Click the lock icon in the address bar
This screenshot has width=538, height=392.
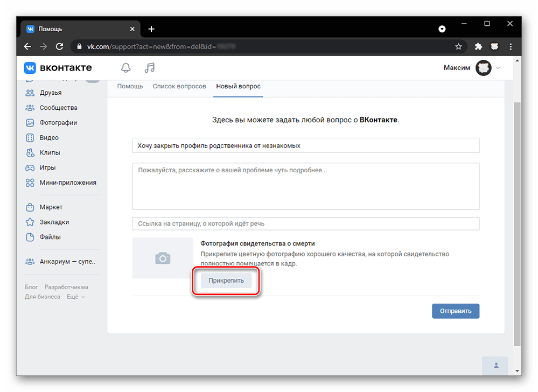[79, 47]
